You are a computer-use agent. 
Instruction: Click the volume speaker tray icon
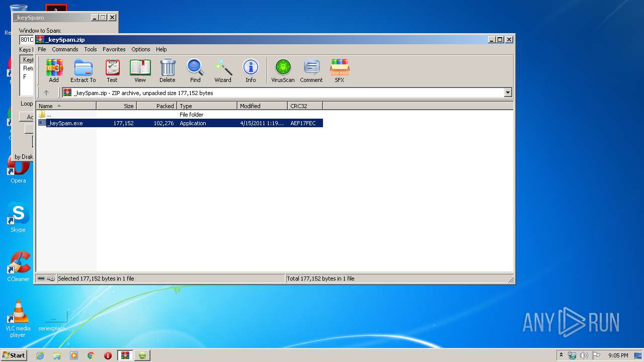(584, 355)
